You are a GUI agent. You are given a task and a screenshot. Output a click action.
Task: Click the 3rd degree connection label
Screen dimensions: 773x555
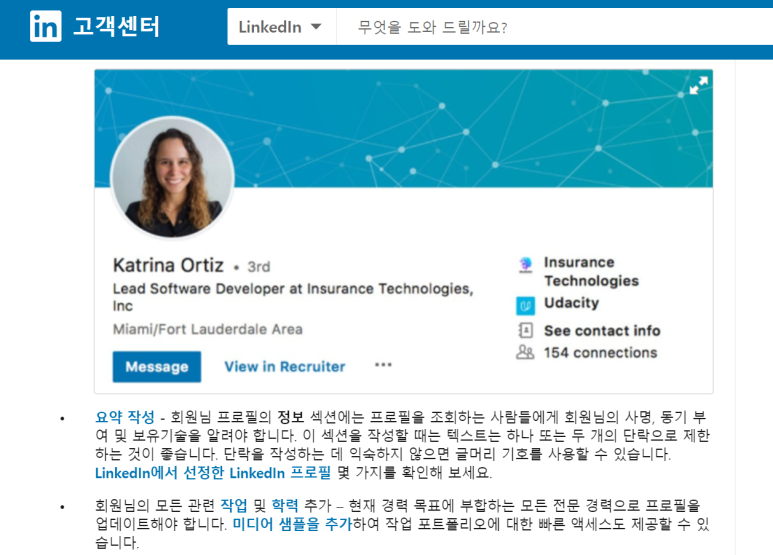(x=259, y=267)
